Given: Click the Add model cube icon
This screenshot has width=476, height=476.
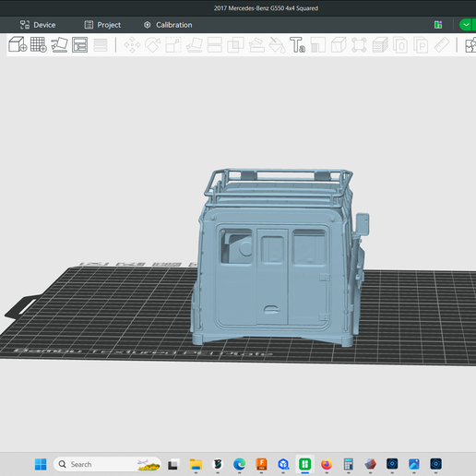Looking at the screenshot, I should coord(18,44).
